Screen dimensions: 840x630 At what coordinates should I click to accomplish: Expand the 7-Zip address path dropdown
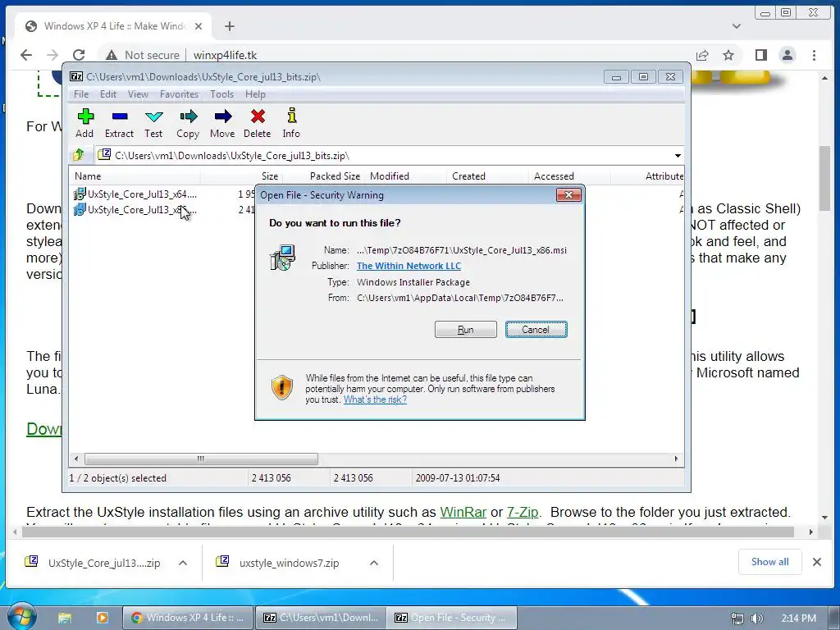coord(678,156)
